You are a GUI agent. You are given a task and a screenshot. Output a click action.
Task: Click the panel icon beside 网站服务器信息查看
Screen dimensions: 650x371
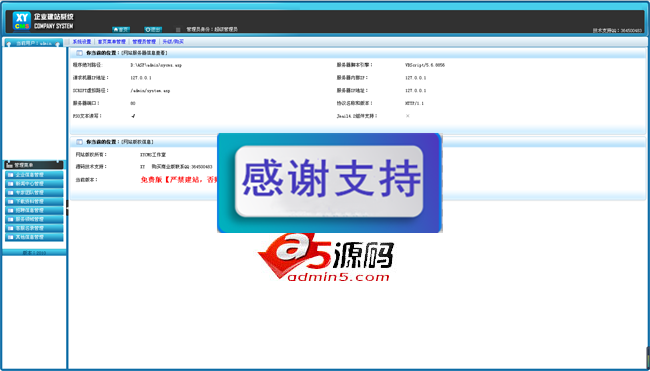pos(79,53)
